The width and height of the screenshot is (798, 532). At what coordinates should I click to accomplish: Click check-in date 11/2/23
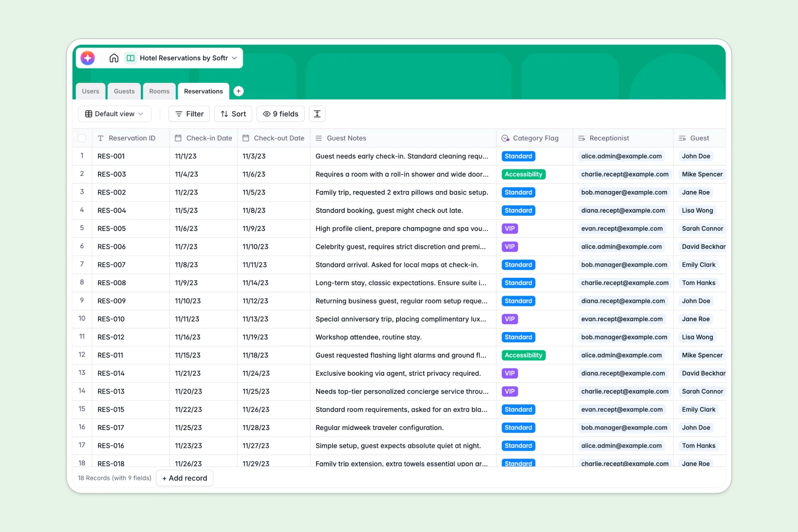coord(186,193)
